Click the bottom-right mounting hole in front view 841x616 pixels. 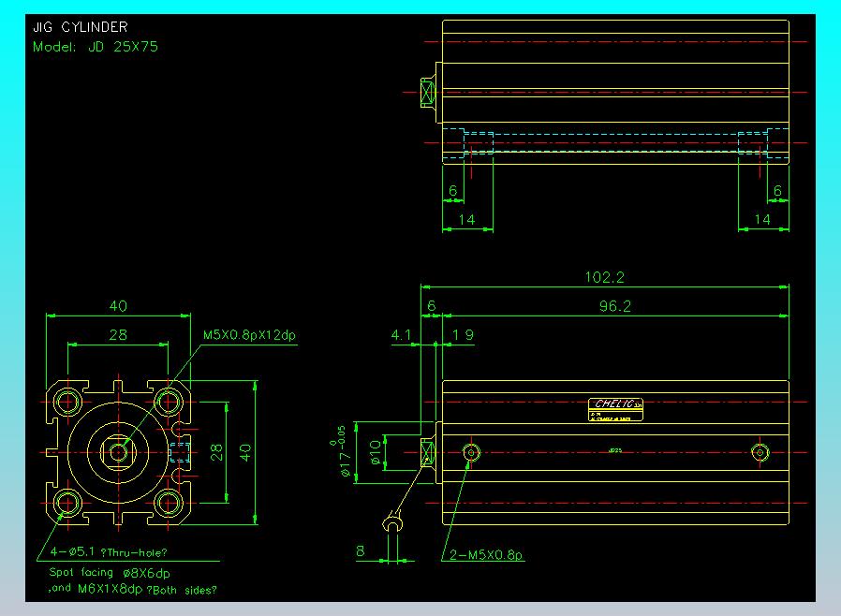pyautogui.click(x=169, y=503)
